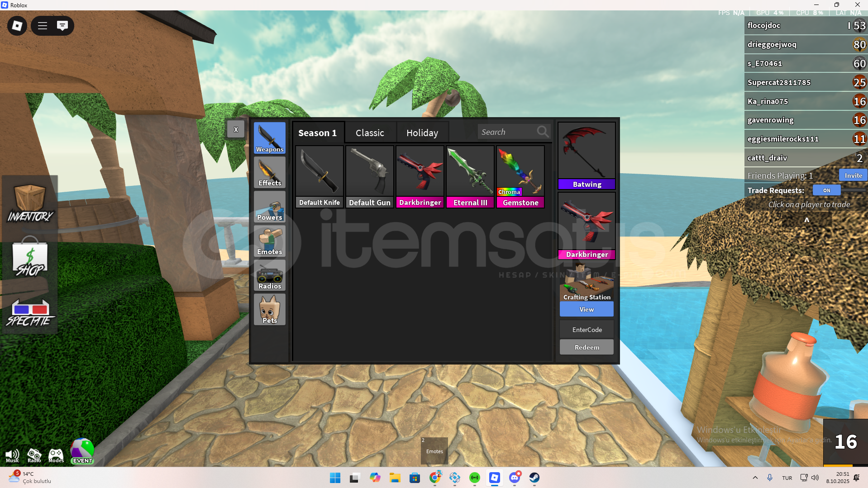The width and height of the screenshot is (868, 488).
Task: Open Steam from the taskbar
Action: [534, 478]
